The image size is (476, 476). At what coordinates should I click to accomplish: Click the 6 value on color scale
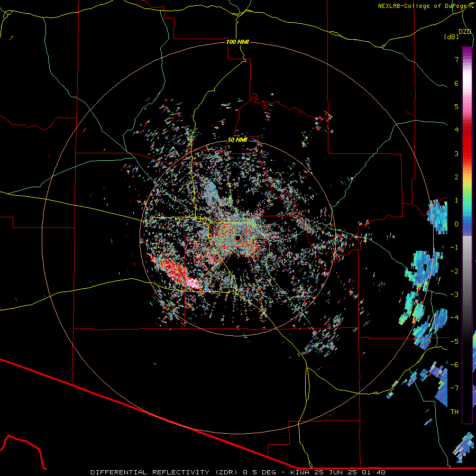[456, 83]
